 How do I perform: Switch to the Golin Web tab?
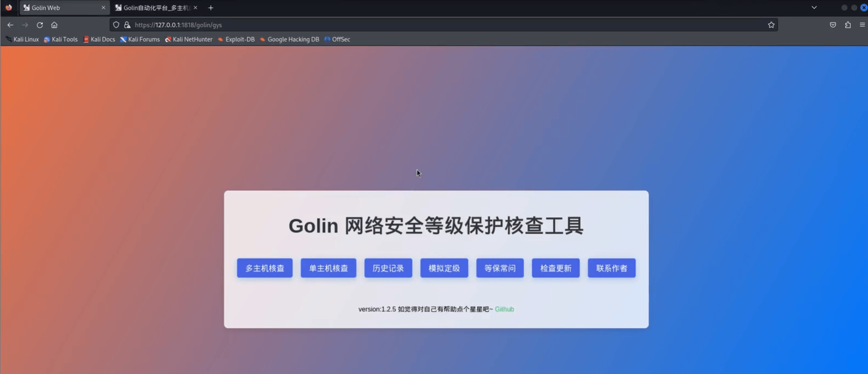point(64,8)
